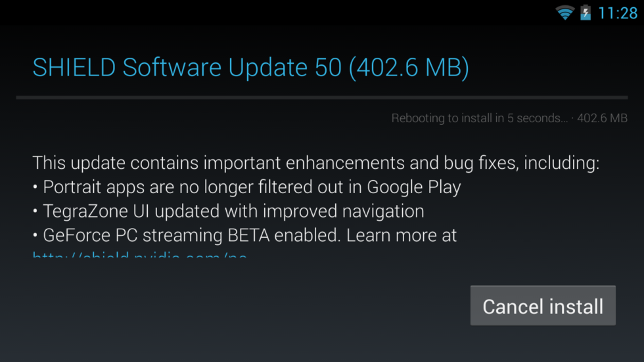This screenshot has width=644, height=362.
Task: Click the 11:28 clock in status bar
Action: pyautogui.click(x=618, y=12)
